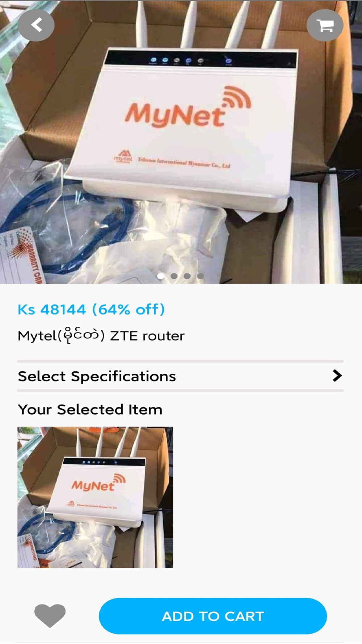
Task: Switch to the second carousel dot
Action: point(174,276)
